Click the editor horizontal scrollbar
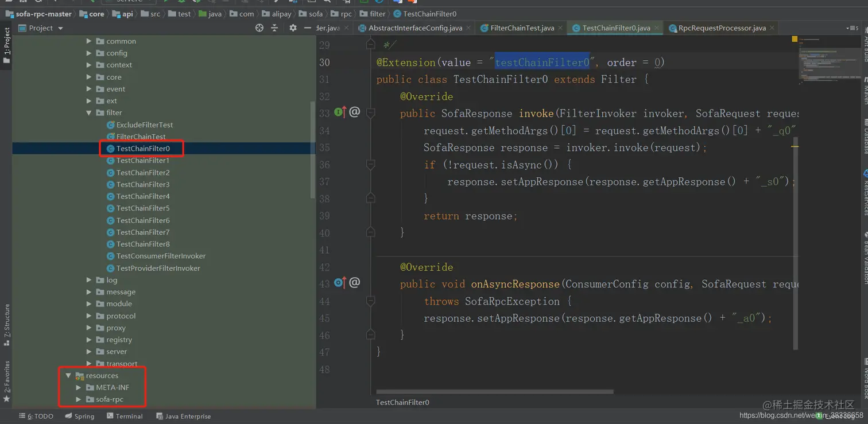 pos(494,392)
